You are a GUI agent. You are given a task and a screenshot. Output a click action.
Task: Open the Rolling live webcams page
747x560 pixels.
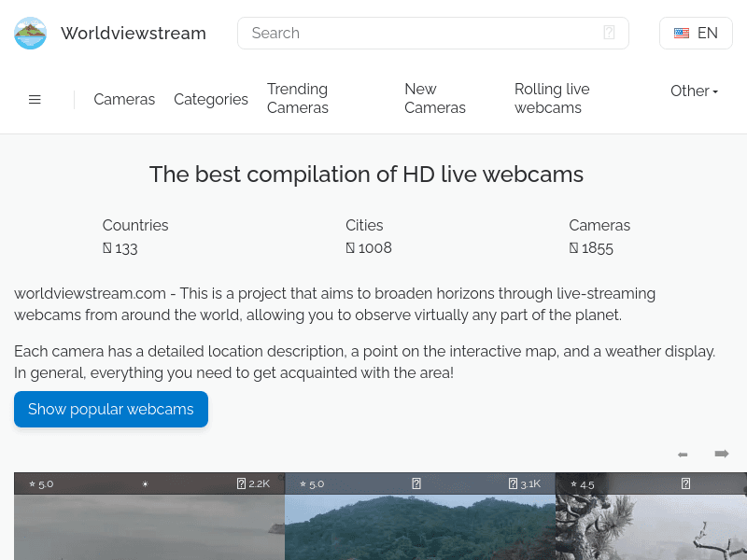click(x=552, y=99)
